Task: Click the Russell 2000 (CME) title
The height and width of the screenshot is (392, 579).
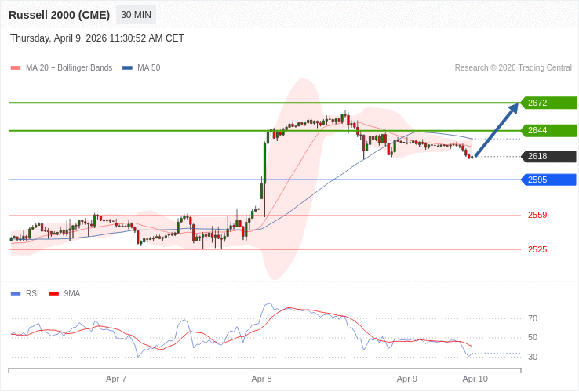Action: coord(59,15)
